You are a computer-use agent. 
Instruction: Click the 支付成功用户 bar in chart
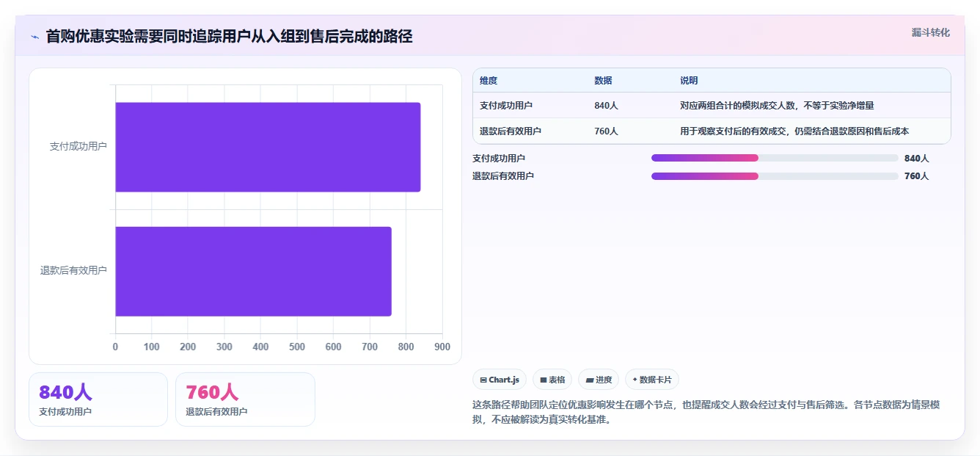268,147
